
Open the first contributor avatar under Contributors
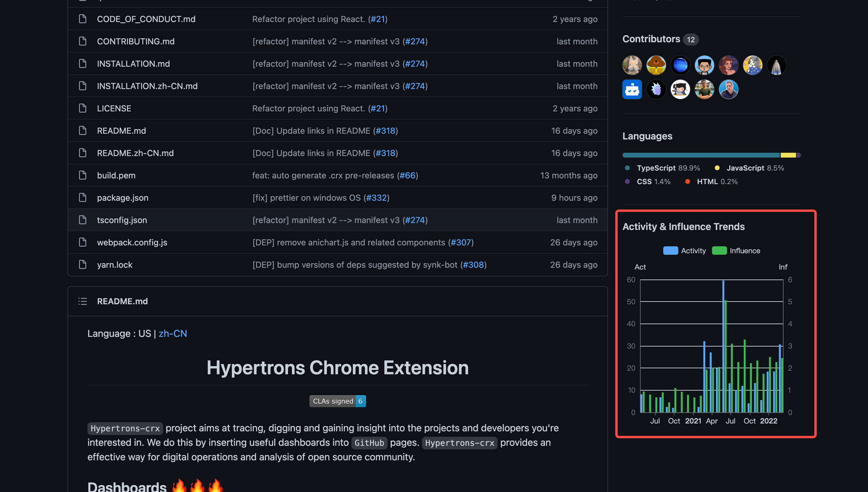pyautogui.click(x=632, y=65)
